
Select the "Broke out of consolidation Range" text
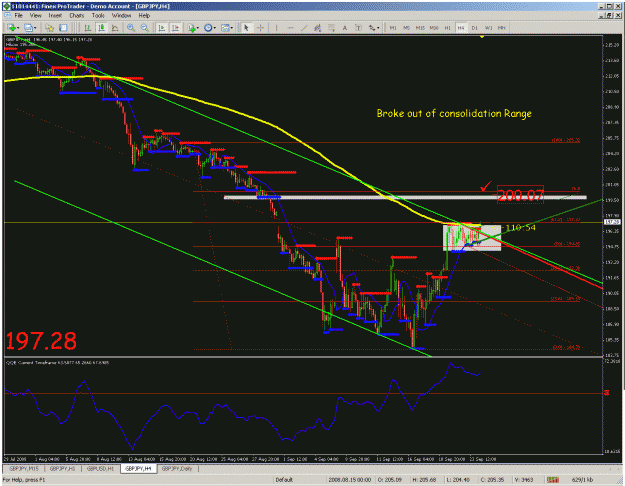(x=454, y=114)
